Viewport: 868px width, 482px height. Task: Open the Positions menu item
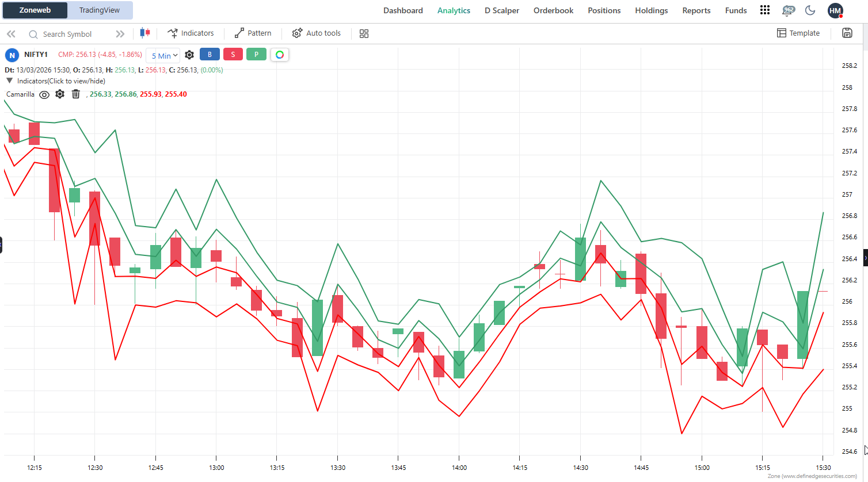click(x=604, y=10)
